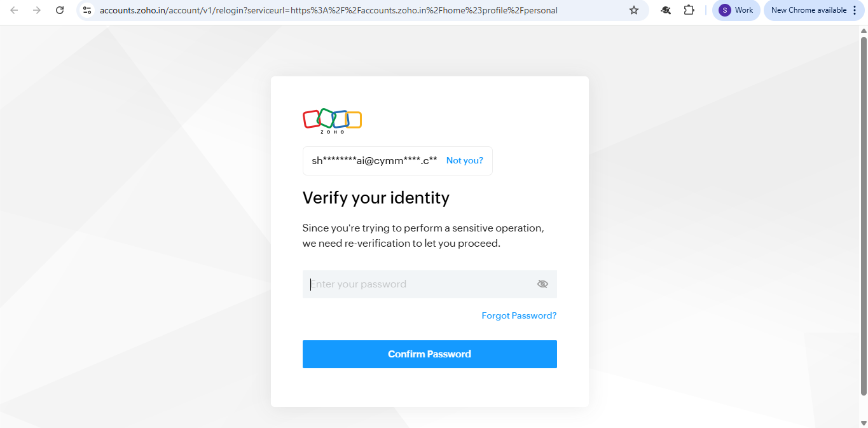This screenshot has width=868, height=428.
Task: Open the Chrome three-dot menu
Action: point(854,10)
